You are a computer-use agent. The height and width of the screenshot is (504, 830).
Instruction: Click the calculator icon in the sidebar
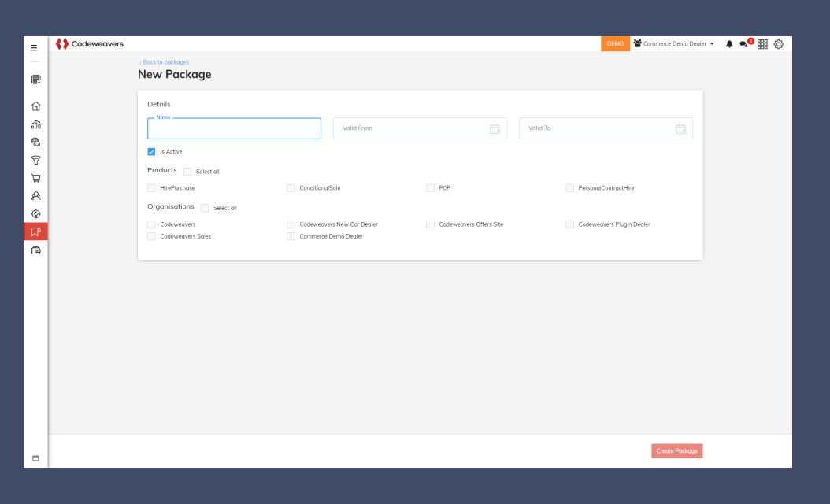coord(36,80)
